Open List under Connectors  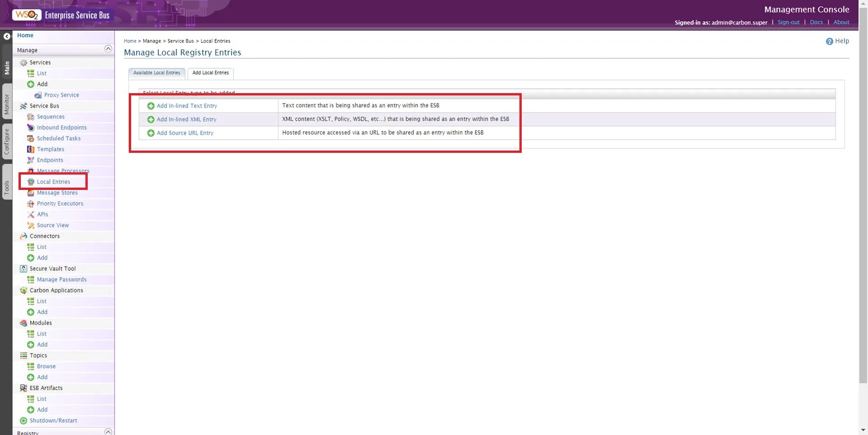42,247
